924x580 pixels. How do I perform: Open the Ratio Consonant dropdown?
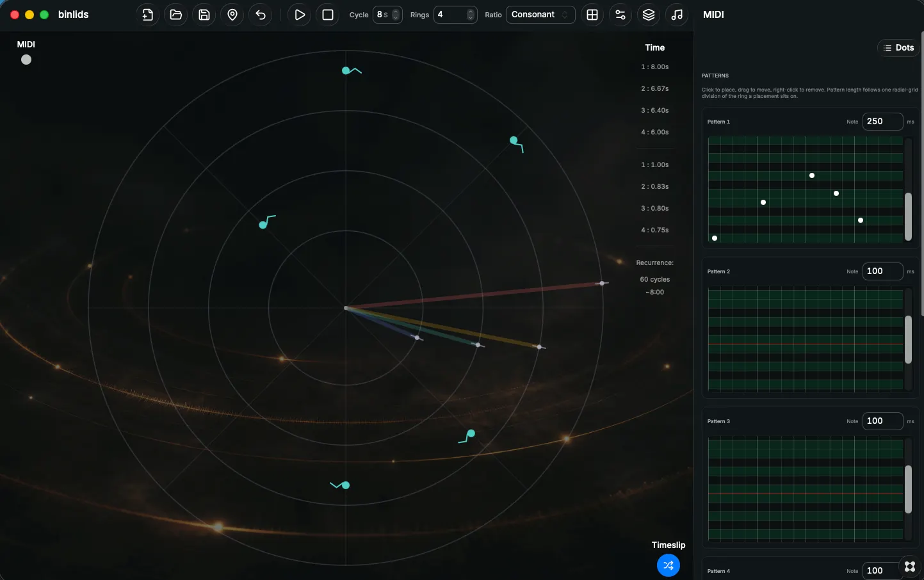point(540,15)
